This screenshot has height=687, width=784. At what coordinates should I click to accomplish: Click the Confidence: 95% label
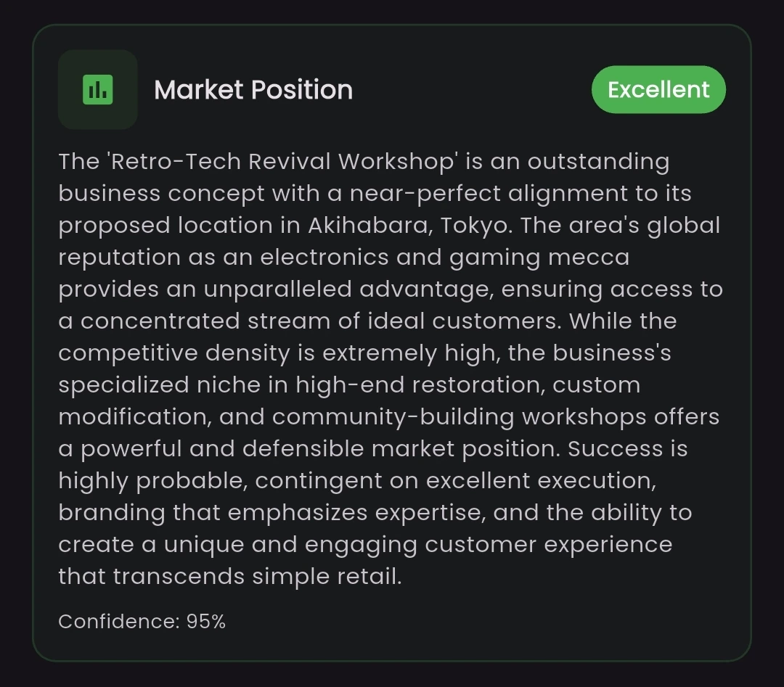[142, 622]
